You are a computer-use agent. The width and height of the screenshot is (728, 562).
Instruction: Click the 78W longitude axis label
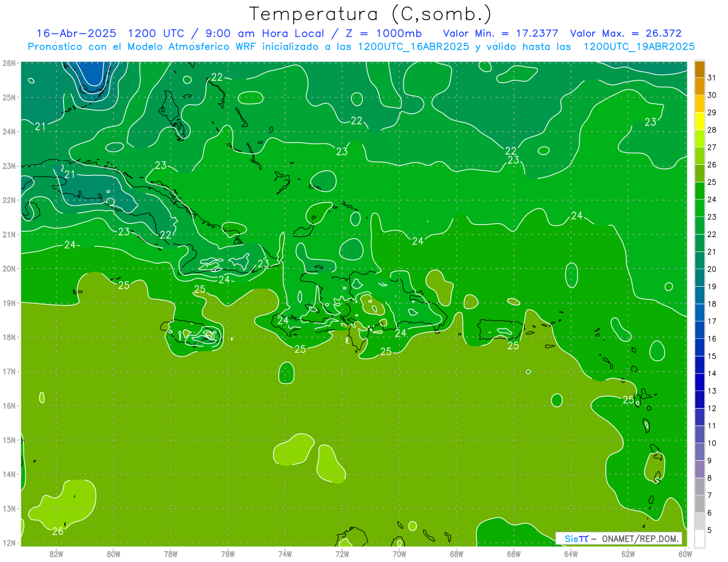click(170, 554)
